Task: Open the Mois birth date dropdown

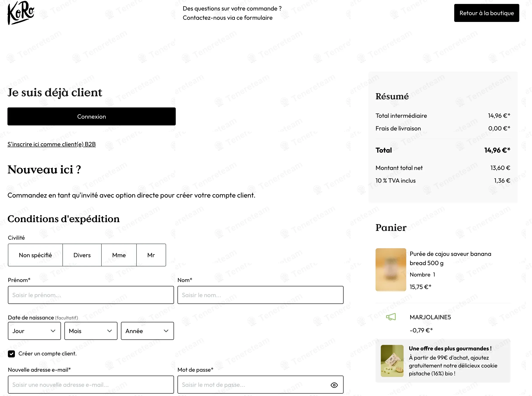Action: tap(91, 331)
